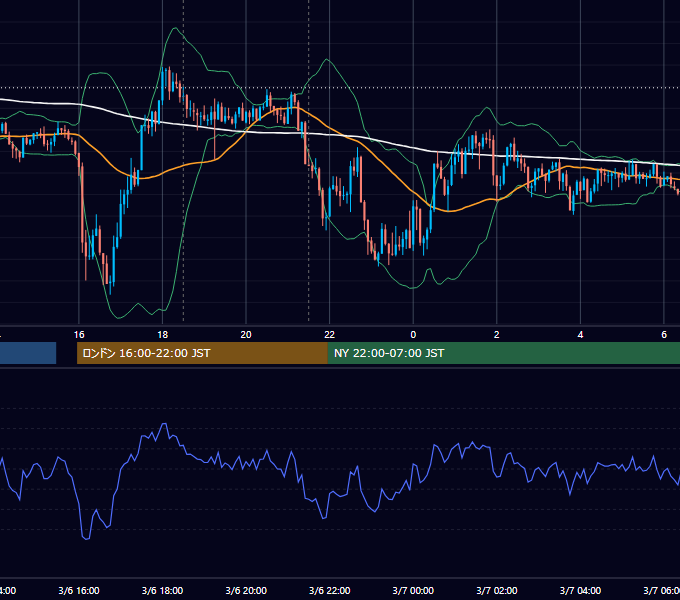Click the "20" hour label on price chart axis
The height and width of the screenshot is (600, 680).
pos(246,335)
